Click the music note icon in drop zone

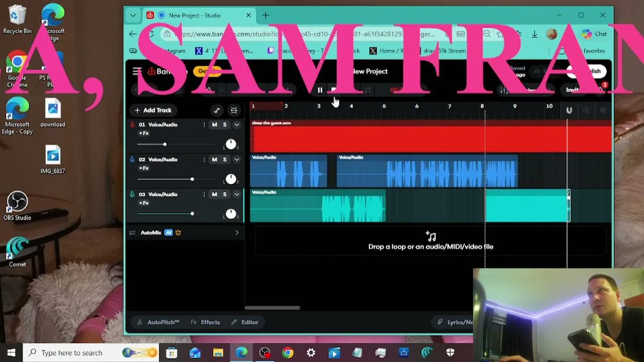(431, 236)
